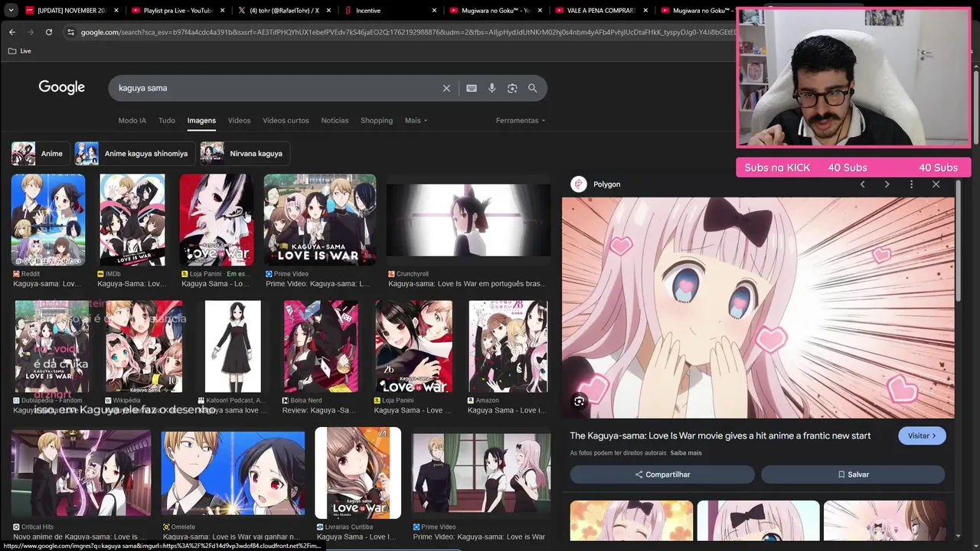Open the Reddit Kaguya-sama image result

(x=48, y=220)
